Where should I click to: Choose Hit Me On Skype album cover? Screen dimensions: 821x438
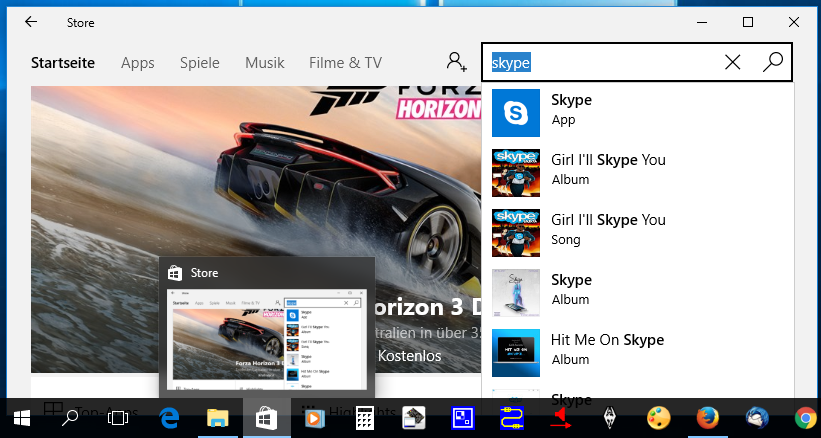tap(516, 353)
